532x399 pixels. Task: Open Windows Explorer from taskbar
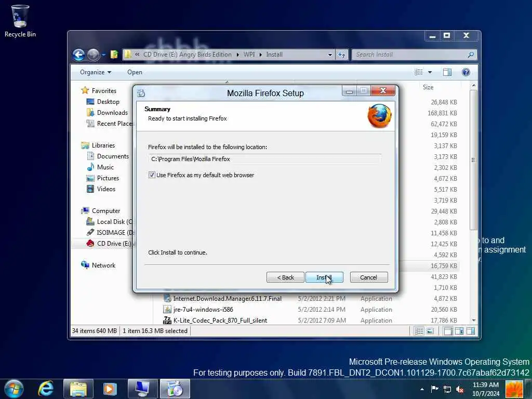78,389
